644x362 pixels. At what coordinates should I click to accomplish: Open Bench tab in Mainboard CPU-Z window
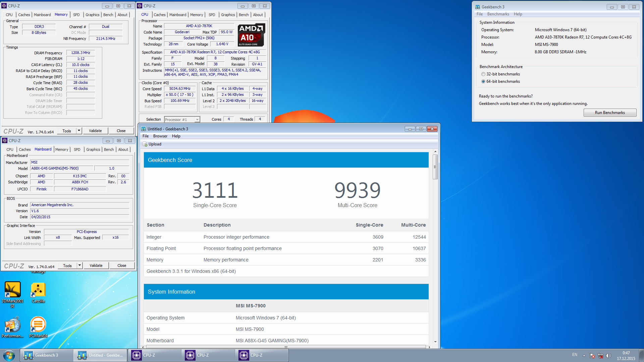tap(109, 149)
